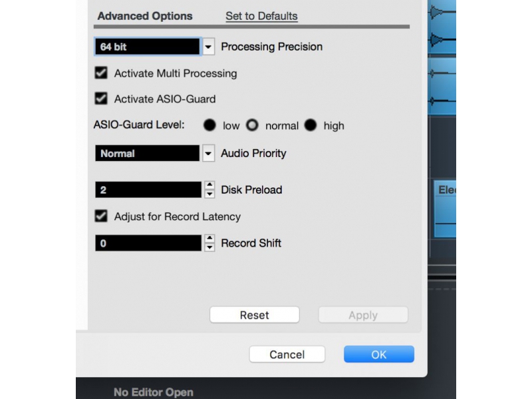Confirm settings with OK button
532x399 pixels.
point(378,354)
